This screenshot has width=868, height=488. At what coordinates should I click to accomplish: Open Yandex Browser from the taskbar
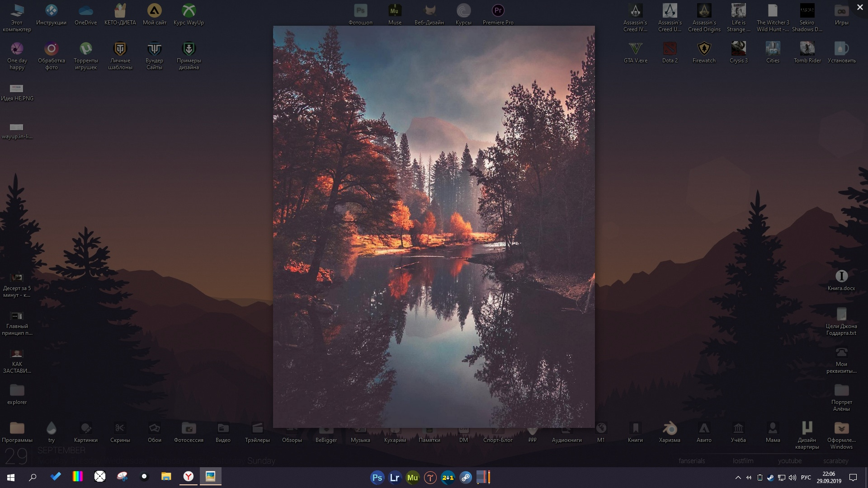click(189, 477)
